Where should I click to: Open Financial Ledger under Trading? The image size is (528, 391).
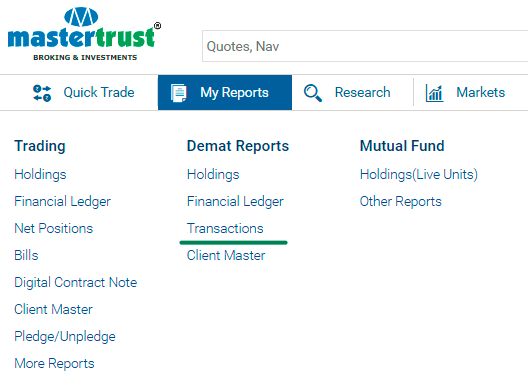[62, 201]
